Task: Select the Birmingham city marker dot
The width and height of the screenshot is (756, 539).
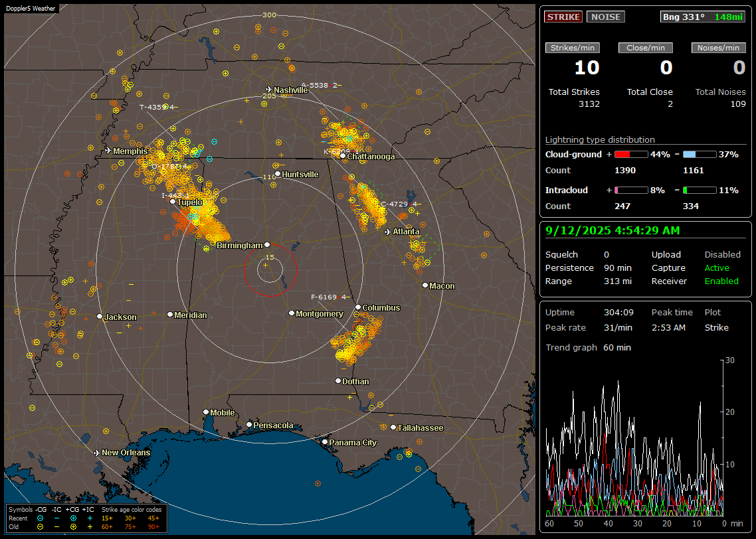Action: (267, 245)
